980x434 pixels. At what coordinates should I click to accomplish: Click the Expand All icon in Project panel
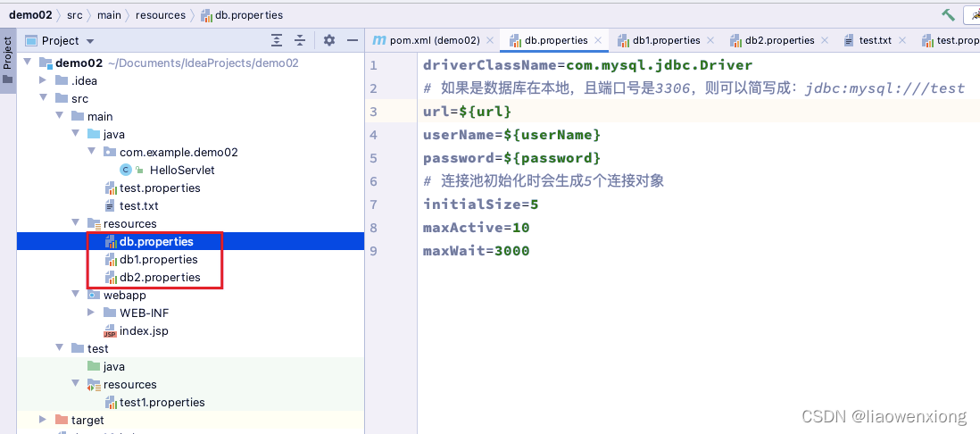(x=277, y=41)
